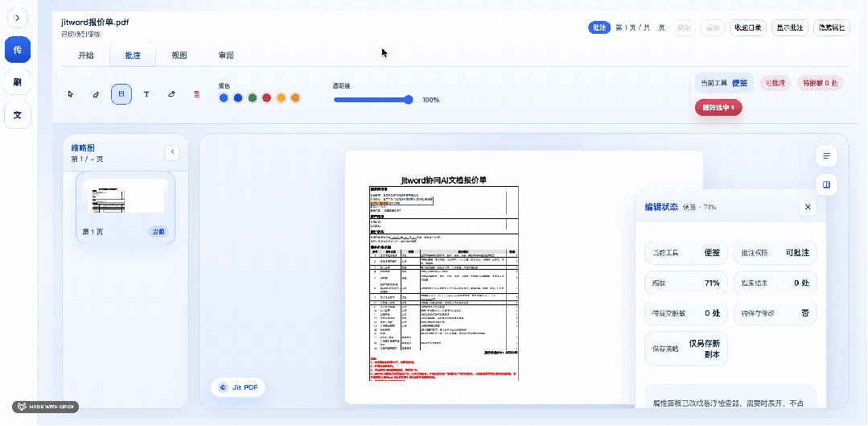Viewport: 868px width, 426px height.
Task: Open the 传 sidebar module
Action: pos(18,50)
